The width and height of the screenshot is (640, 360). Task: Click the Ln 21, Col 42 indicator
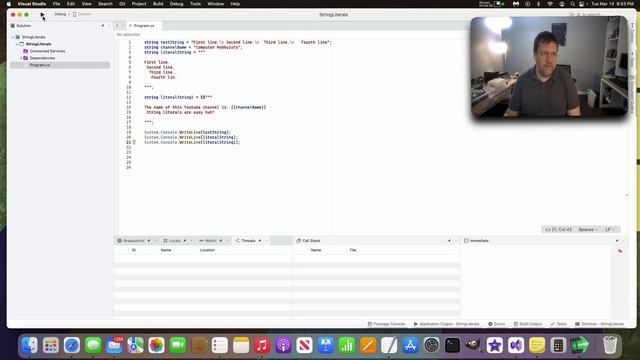558,229
